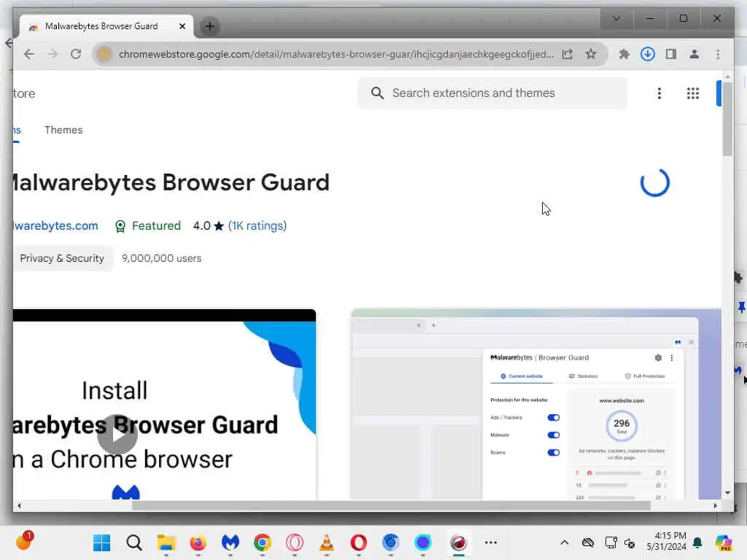The width and height of the screenshot is (747, 560).
Task: Open the orange widget with notification badge
Action: pyautogui.click(x=24, y=541)
